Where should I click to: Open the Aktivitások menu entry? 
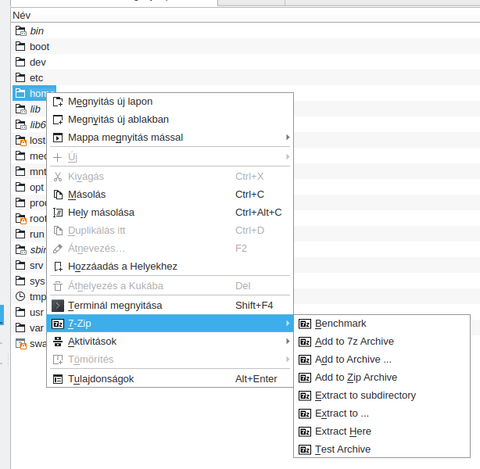point(170,342)
